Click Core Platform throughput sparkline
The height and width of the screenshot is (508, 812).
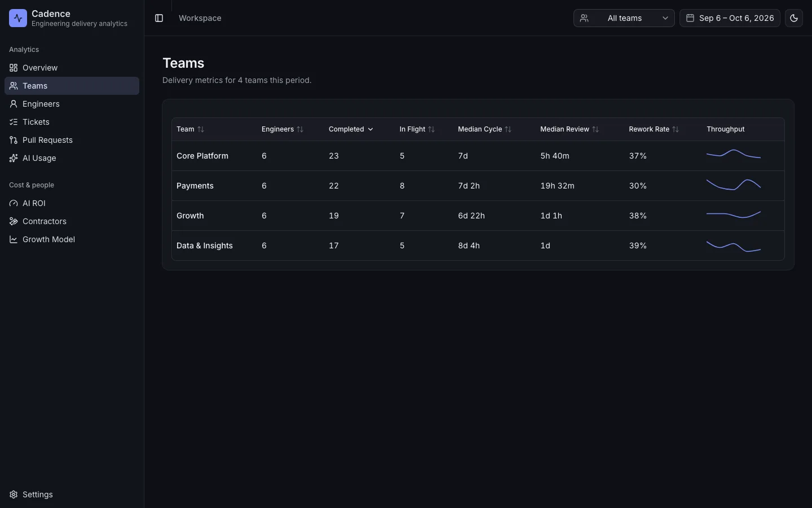pyautogui.click(x=734, y=154)
